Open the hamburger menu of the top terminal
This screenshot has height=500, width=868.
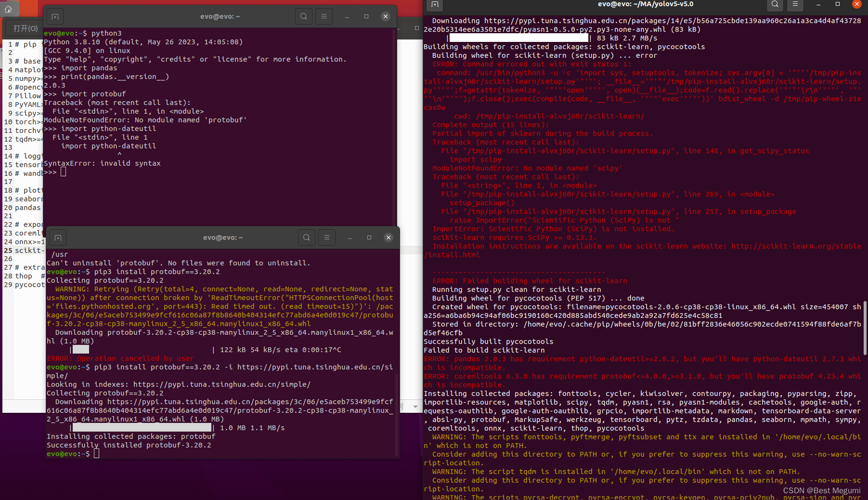pos(324,16)
